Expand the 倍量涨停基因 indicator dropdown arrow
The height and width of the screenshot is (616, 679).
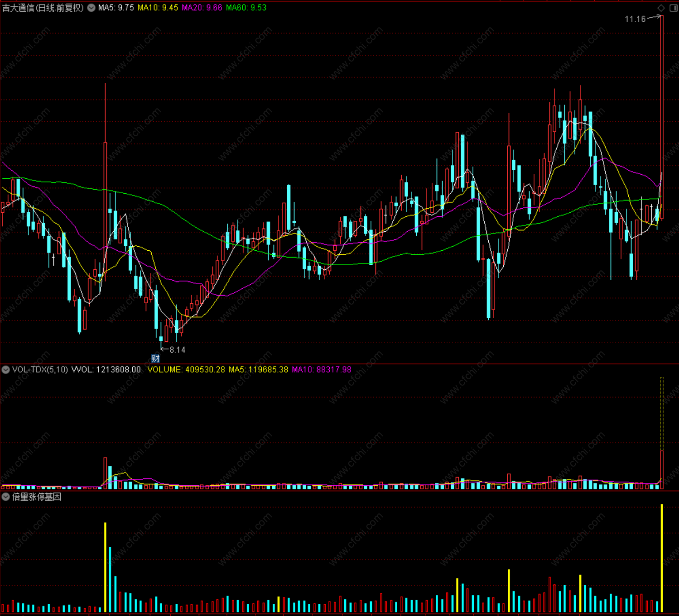click(6, 497)
